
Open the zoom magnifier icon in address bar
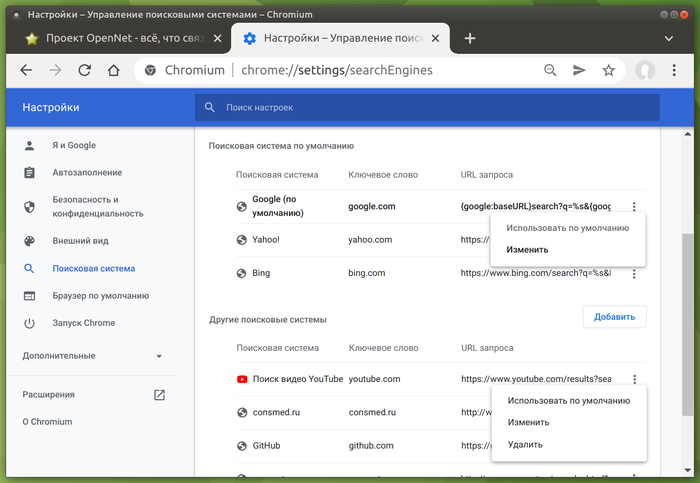point(550,70)
